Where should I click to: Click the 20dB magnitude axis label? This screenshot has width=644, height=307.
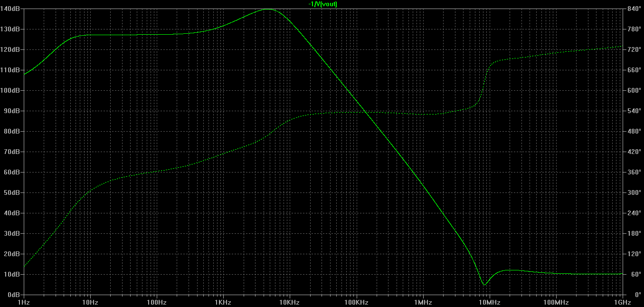coord(12,254)
